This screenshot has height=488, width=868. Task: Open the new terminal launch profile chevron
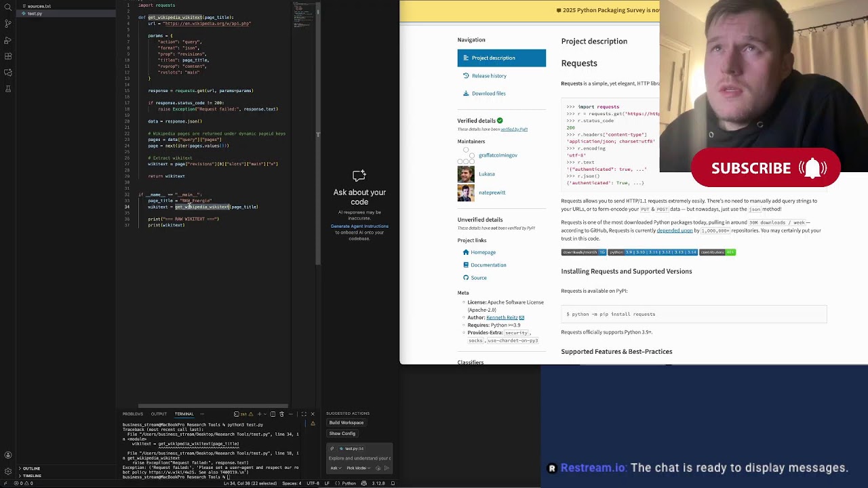coord(265,414)
